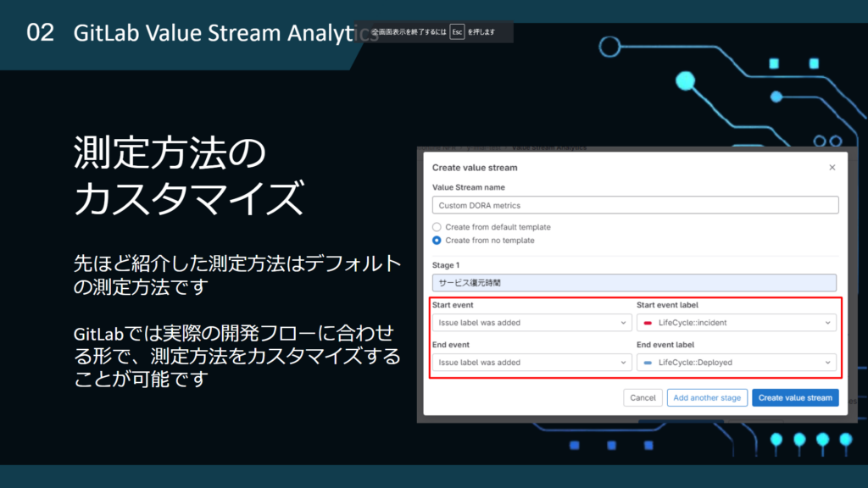The width and height of the screenshot is (868, 488).
Task: Click the Esc key hint in fullscreen notice
Action: click(x=457, y=32)
